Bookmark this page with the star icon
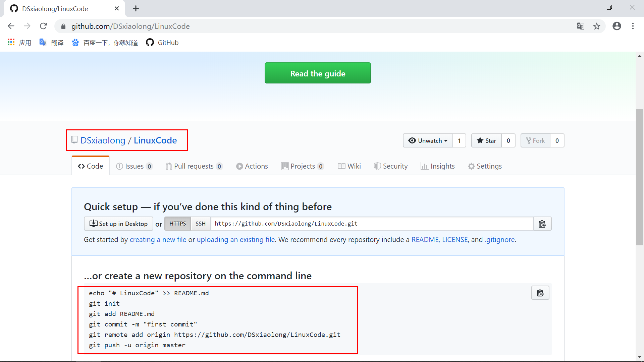This screenshot has height=362, width=644. (596, 26)
